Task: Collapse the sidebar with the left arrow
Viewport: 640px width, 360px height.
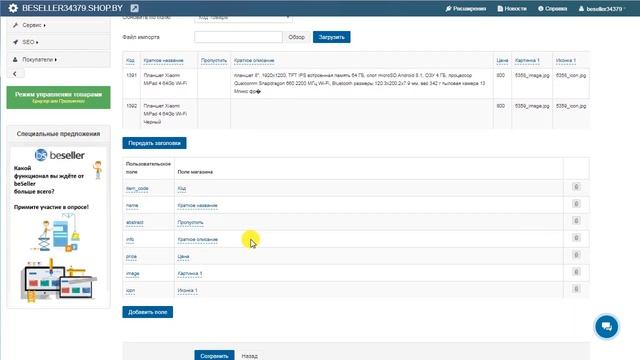Action: point(16,74)
